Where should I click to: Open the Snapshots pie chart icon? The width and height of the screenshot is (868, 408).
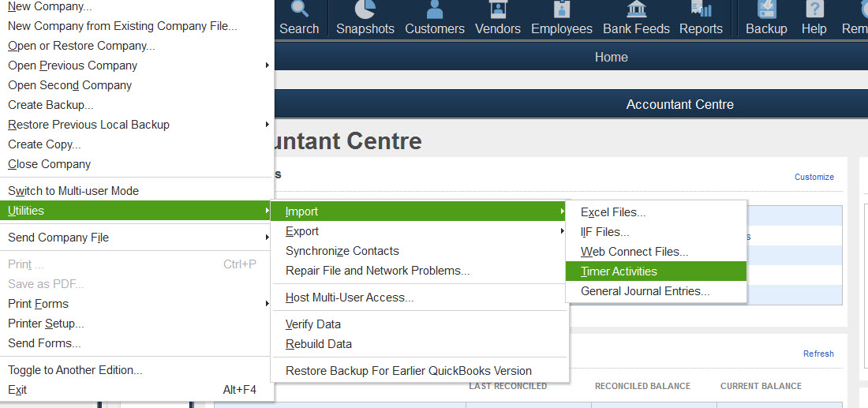click(365, 11)
